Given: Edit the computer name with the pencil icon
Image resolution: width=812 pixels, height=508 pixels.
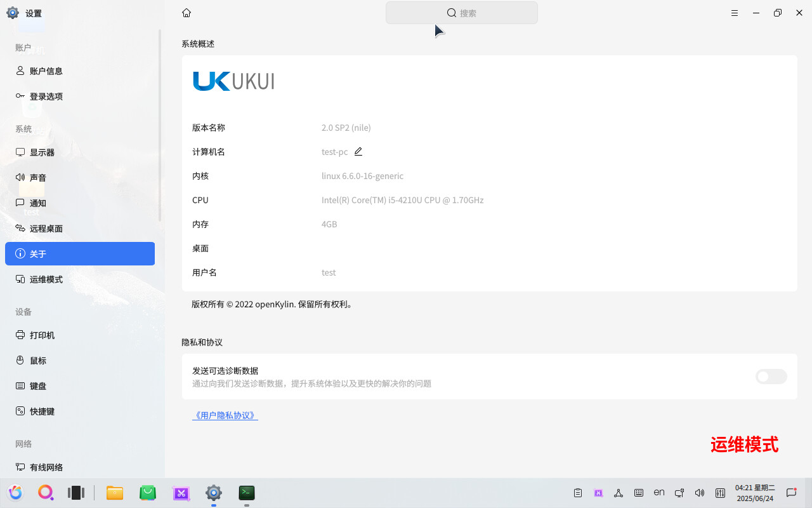Looking at the screenshot, I should (x=358, y=152).
